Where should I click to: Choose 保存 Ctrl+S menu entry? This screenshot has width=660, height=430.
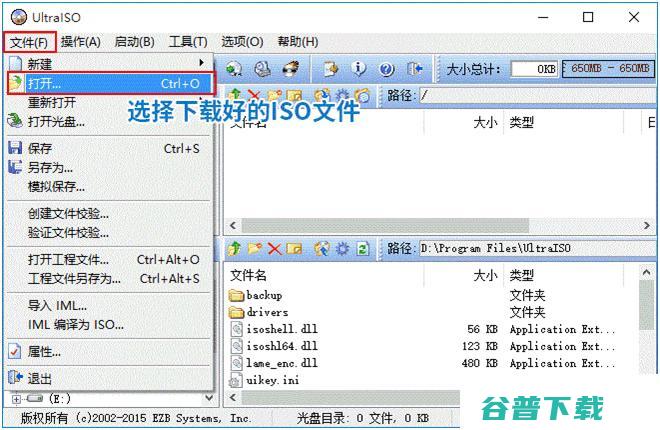point(109,148)
